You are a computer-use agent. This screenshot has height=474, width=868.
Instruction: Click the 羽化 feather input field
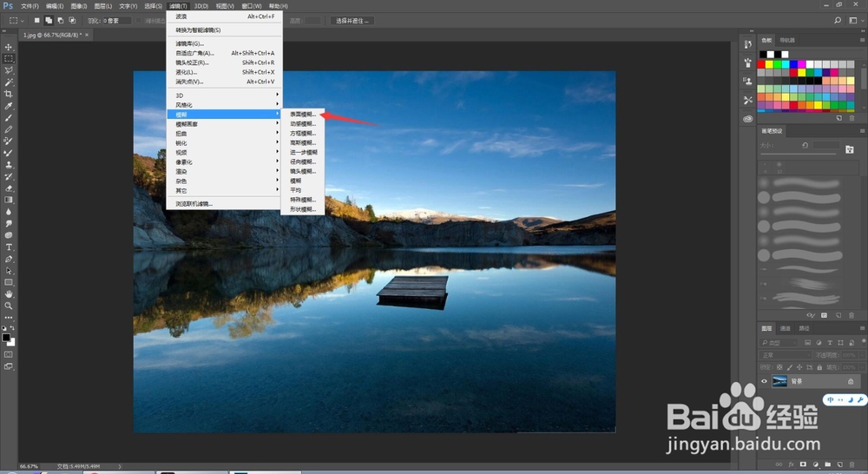tap(117, 21)
